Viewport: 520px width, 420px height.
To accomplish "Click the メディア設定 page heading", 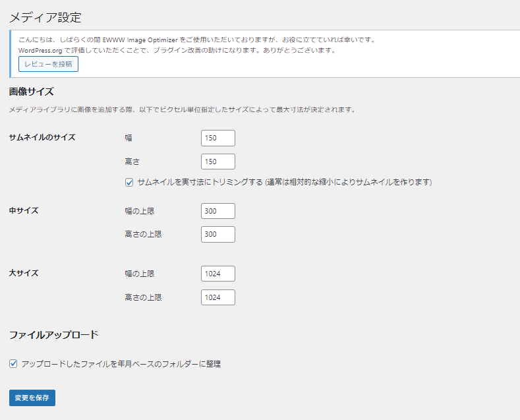I will (45, 18).
